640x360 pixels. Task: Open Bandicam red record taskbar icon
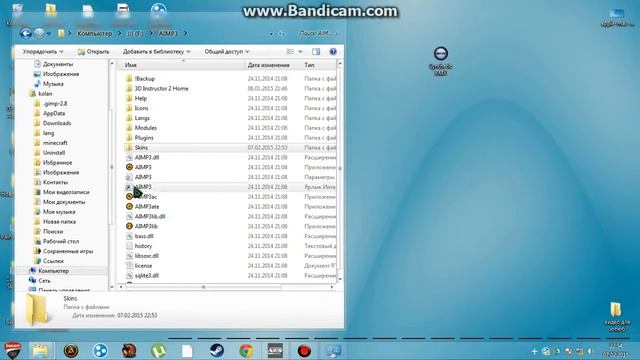point(304,351)
